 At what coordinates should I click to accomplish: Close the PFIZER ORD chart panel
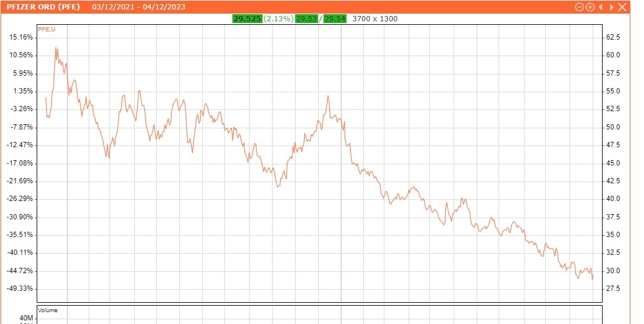point(621,7)
